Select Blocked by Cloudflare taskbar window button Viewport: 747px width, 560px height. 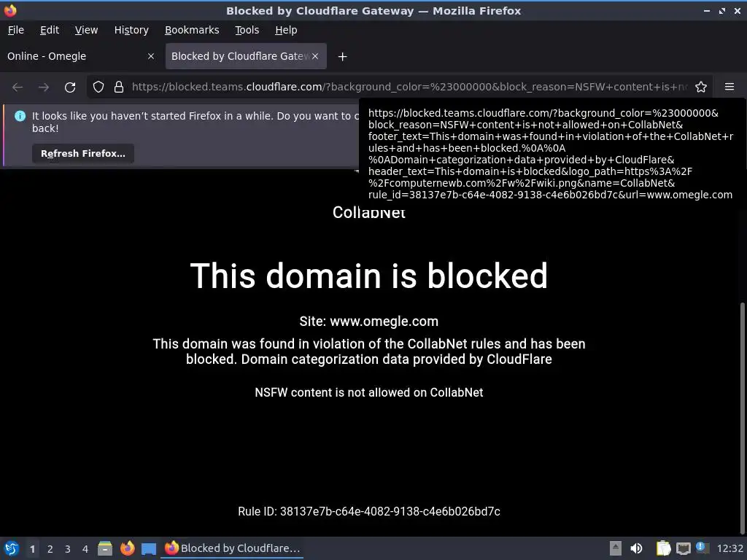(x=233, y=548)
